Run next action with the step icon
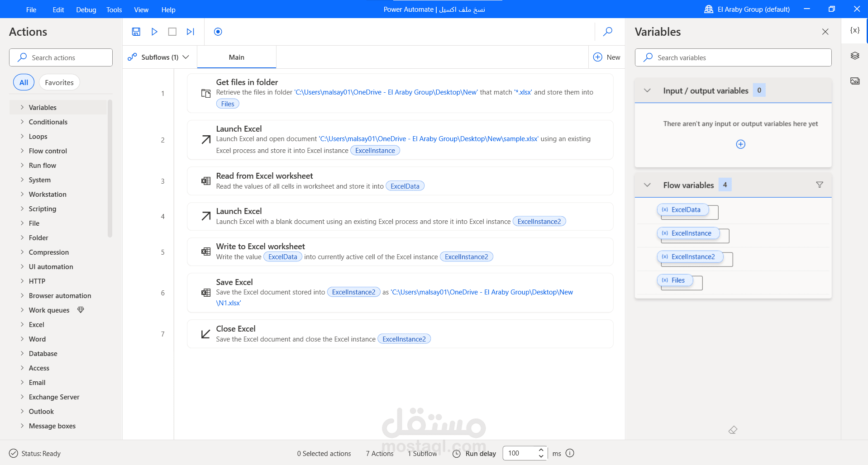 click(191, 32)
